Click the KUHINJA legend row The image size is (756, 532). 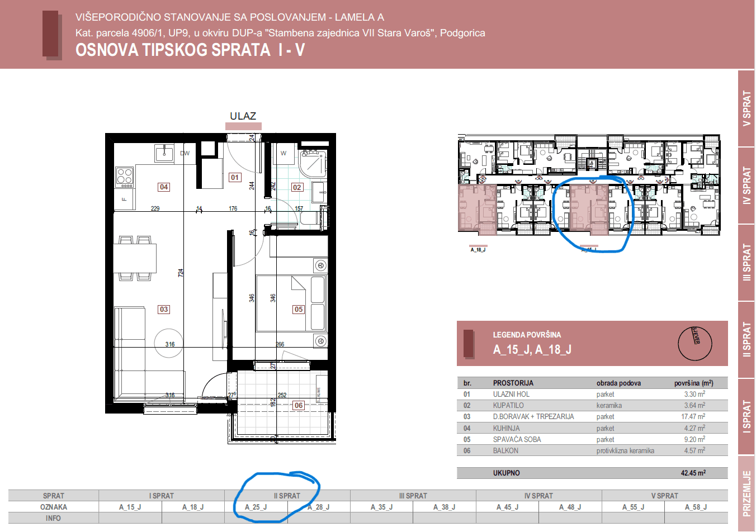[x=592, y=428]
